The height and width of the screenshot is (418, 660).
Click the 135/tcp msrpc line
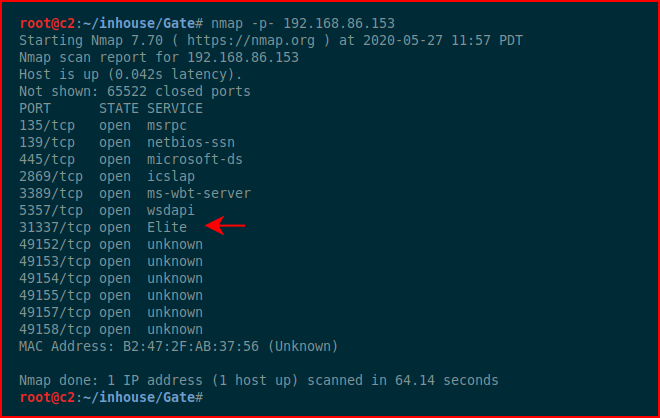103,125
